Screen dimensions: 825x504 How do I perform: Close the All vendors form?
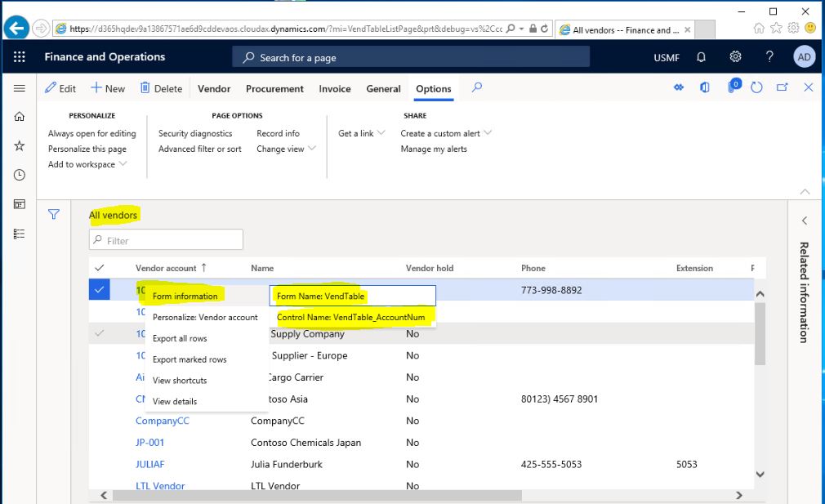pos(809,87)
